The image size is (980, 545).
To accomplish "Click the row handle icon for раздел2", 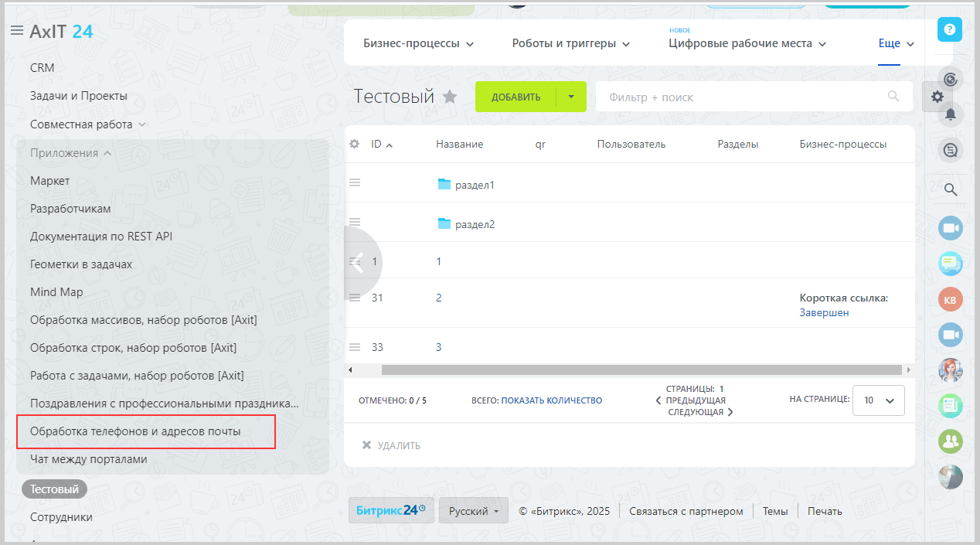I will pyautogui.click(x=355, y=222).
